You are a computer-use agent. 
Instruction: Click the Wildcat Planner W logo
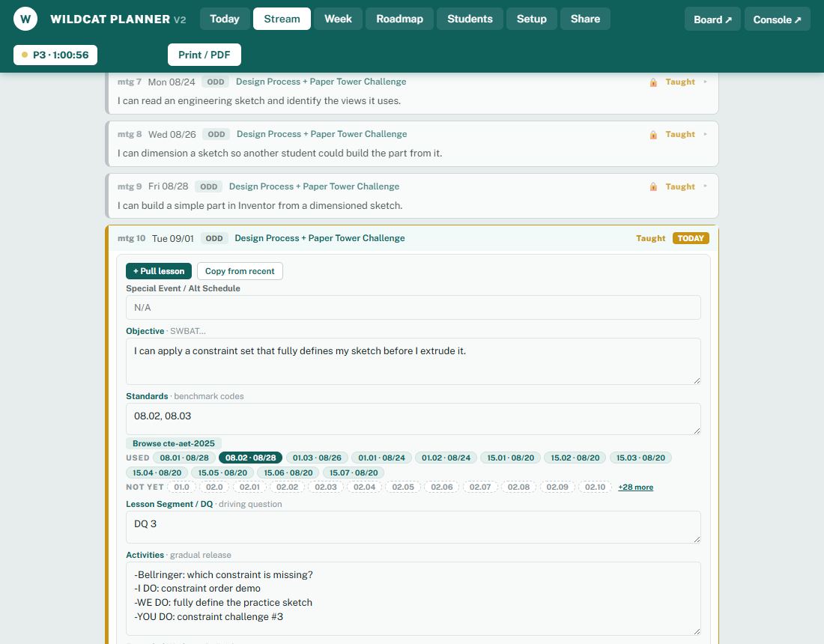[x=25, y=19]
